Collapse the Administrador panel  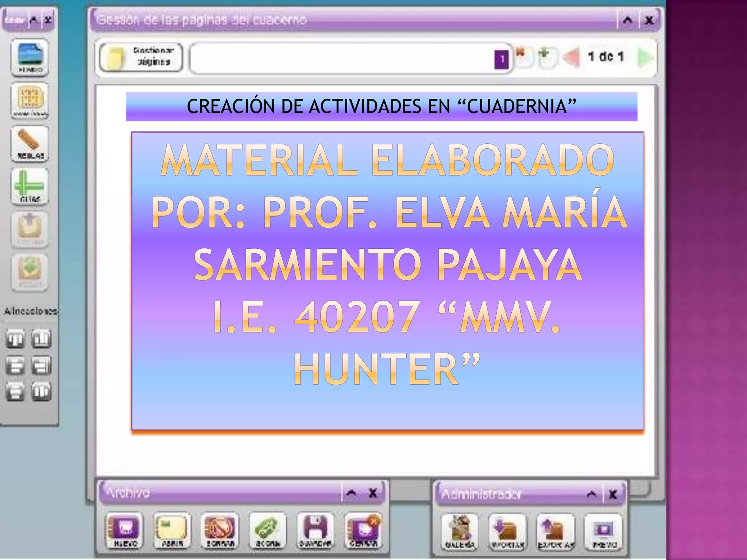coord(592,494)
